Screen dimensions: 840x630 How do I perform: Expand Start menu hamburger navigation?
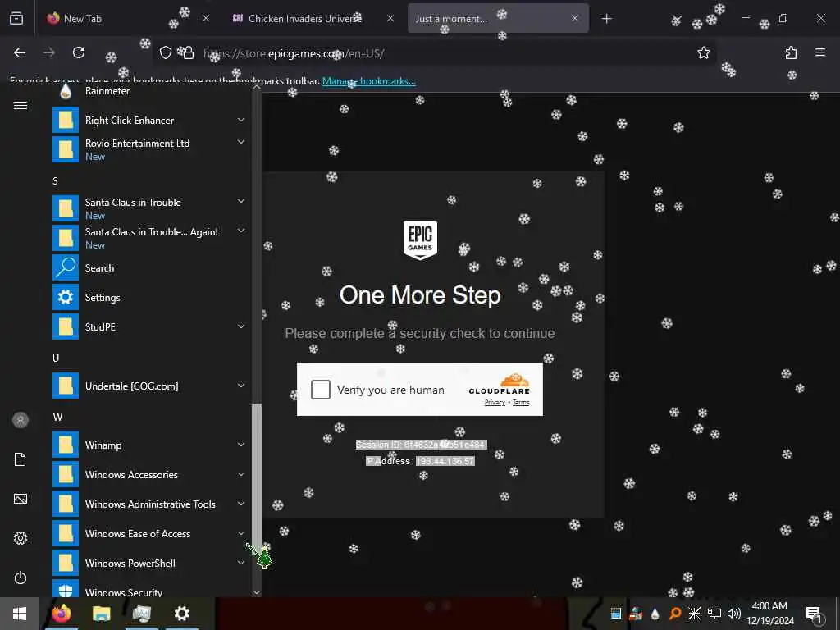point(21,105)
